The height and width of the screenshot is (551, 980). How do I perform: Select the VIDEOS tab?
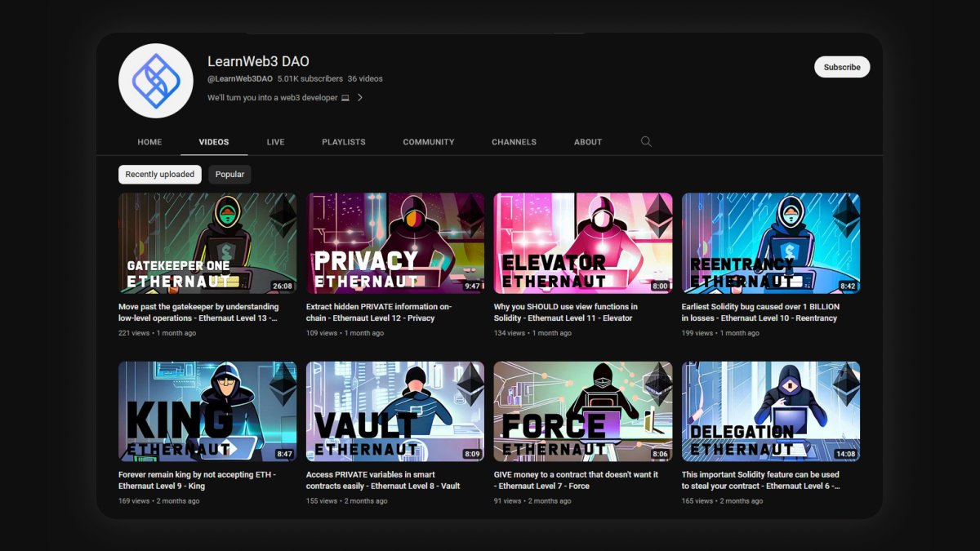(214, 142)
